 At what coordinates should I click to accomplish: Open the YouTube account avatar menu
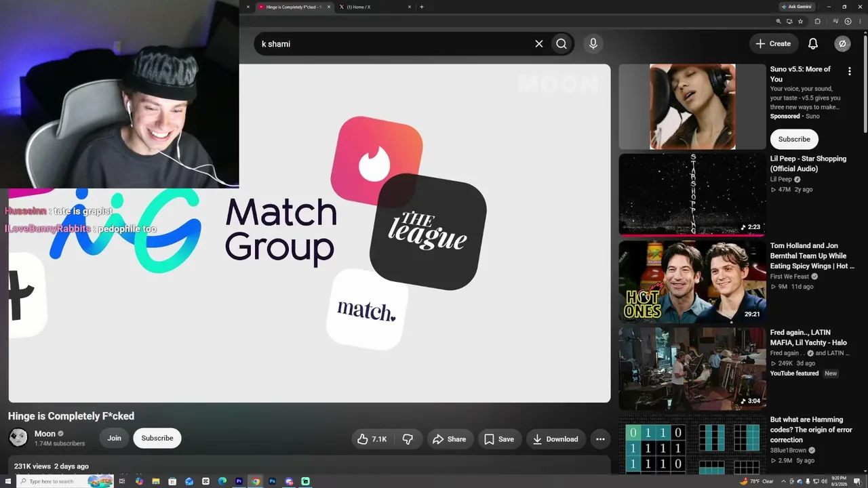click(x=842, y=43)
